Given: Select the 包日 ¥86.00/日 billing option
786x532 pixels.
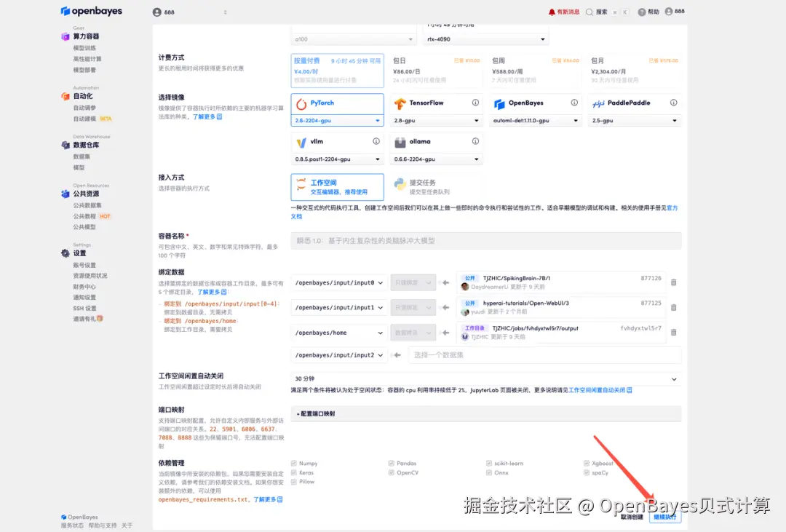Looking at the screenshot, I should click(x=436, y=70).
